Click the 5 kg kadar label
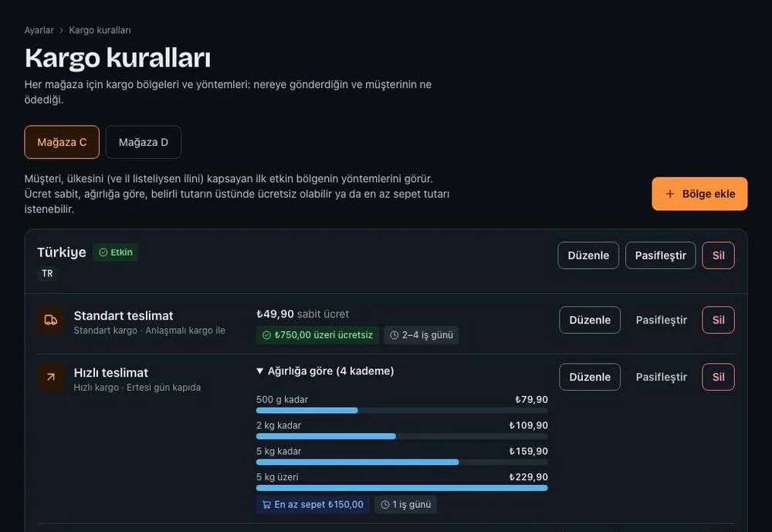 pyautogui.click(x=279, y=451)
